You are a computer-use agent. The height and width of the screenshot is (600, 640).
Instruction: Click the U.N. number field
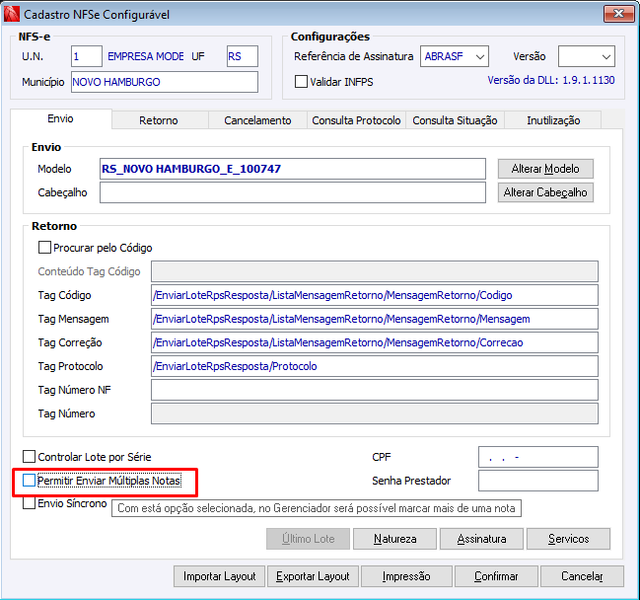pyautogui.click(x=87, y=56)
